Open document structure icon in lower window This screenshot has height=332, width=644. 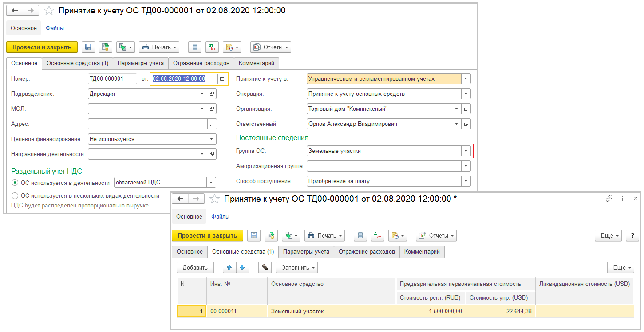point(360,235)
